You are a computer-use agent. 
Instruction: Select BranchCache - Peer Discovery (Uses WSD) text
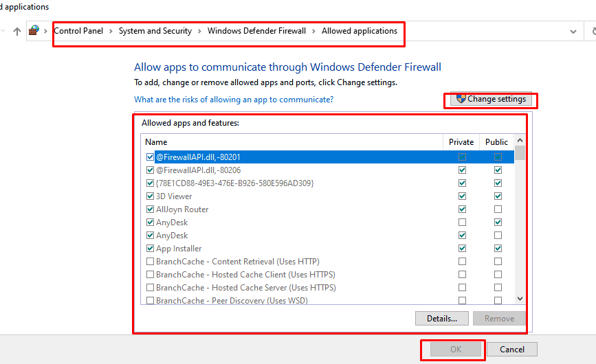coord(232,300)
